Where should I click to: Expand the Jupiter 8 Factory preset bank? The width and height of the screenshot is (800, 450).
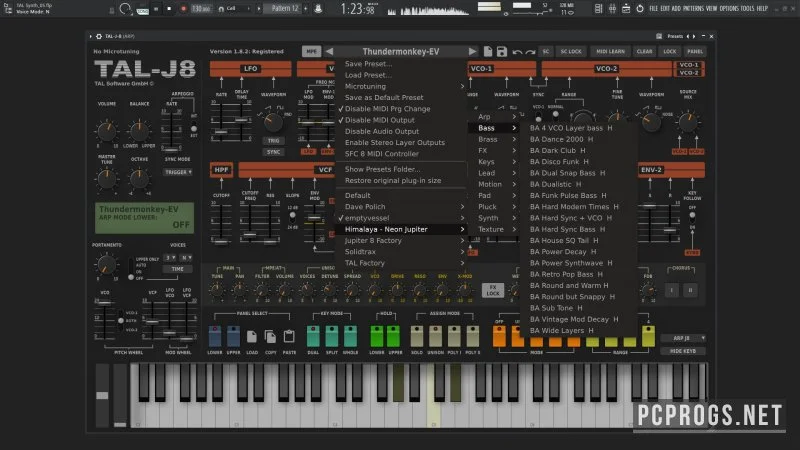(x=401, y=240)
